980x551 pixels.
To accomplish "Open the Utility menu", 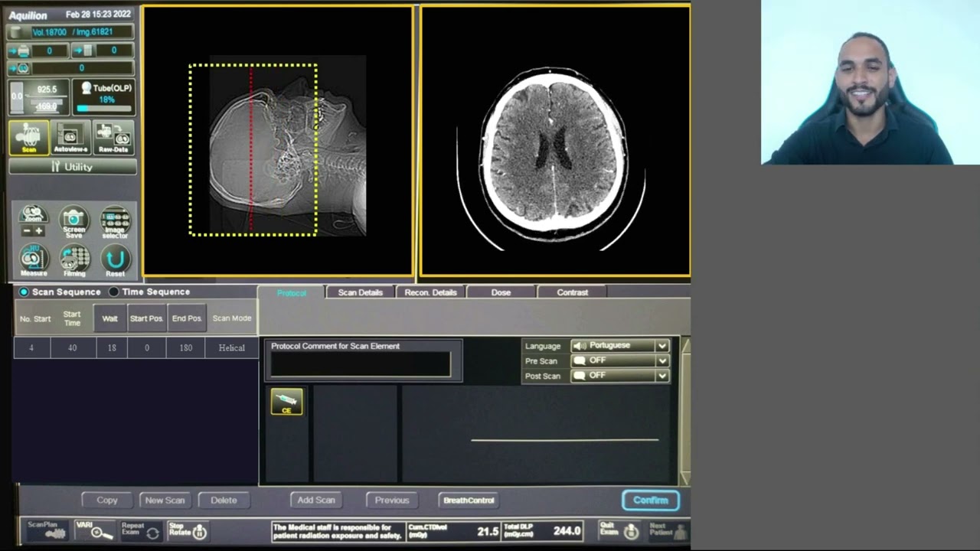I will pos(73,167).
